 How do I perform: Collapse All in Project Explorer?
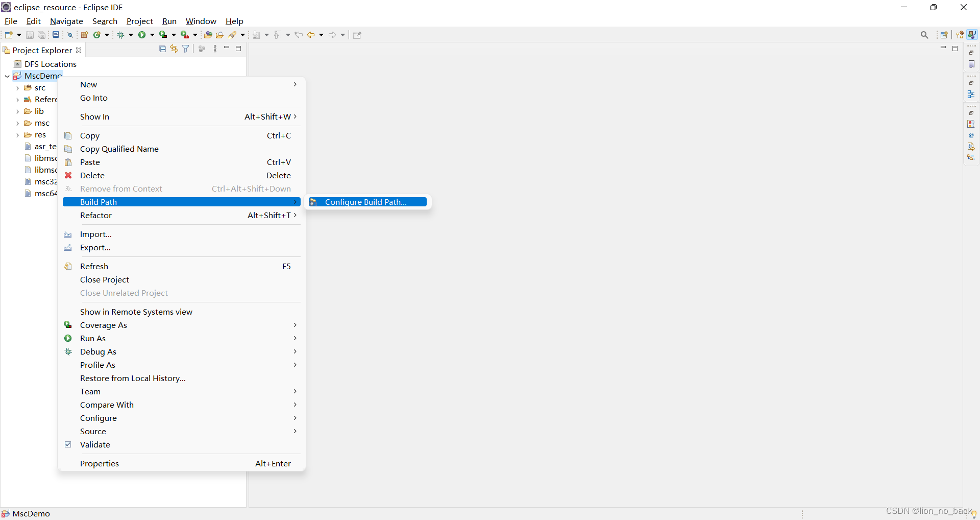click(x=163, y=49)
